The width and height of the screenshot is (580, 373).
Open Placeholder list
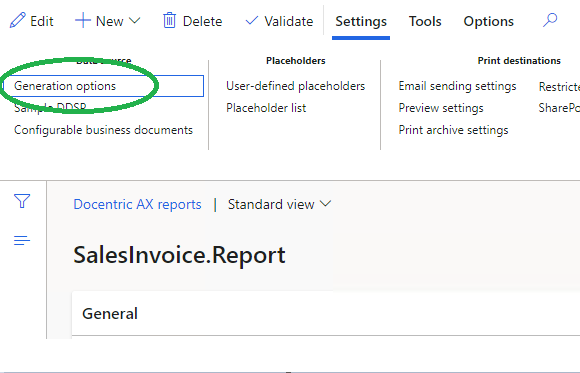(x=266, y=108)
